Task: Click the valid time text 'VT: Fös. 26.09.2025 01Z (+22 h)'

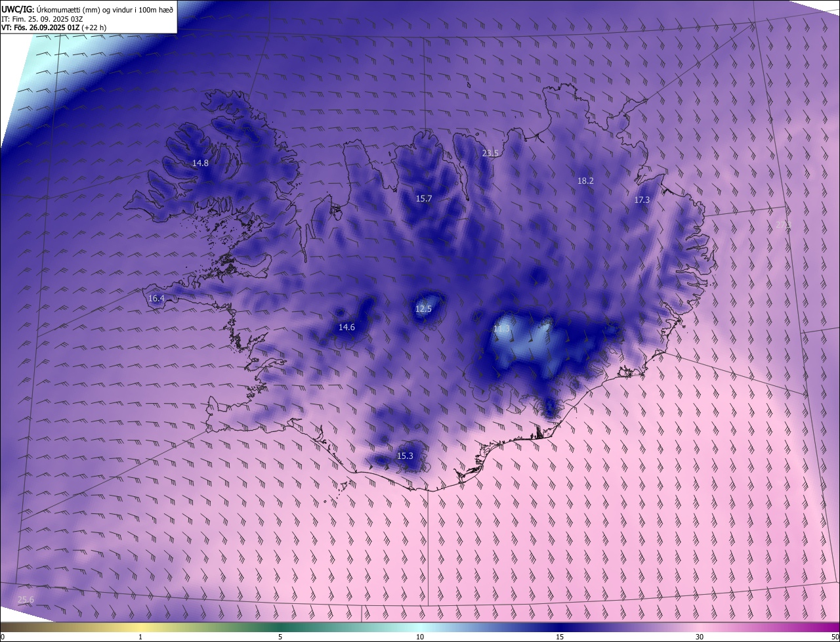Action: coord(54,28)
